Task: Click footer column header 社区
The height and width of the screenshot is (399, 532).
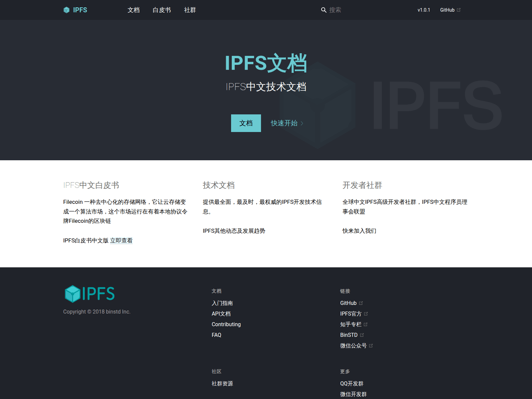Action: (216, 371)
